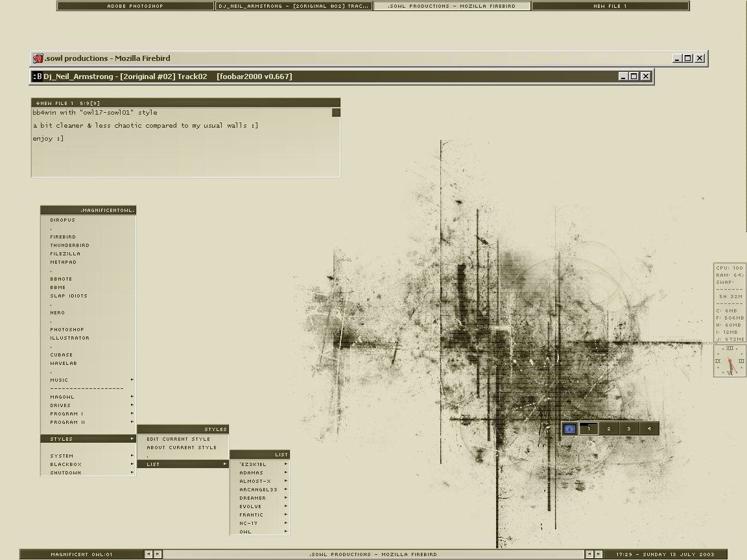Expand the Almost-X style folder
747x560 pixels.
point(259,482)
